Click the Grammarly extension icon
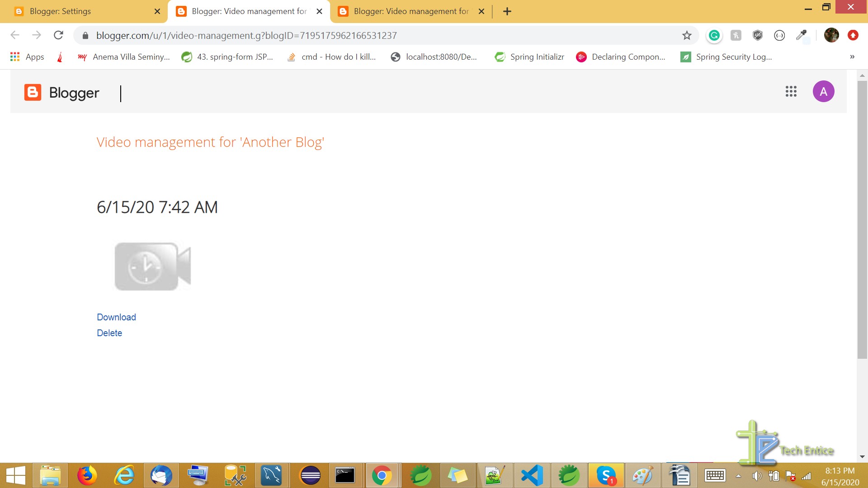The image size is (868, 488). point(714,35)
